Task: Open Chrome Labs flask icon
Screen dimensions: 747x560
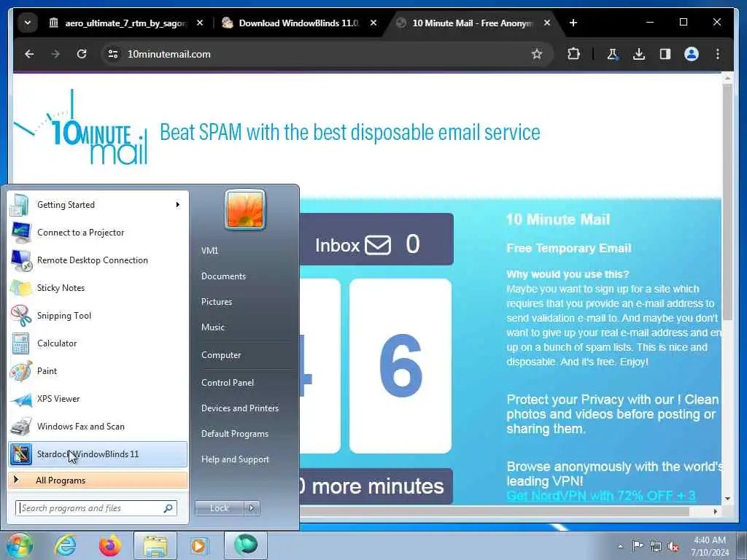Action: (x=613, y=54)
